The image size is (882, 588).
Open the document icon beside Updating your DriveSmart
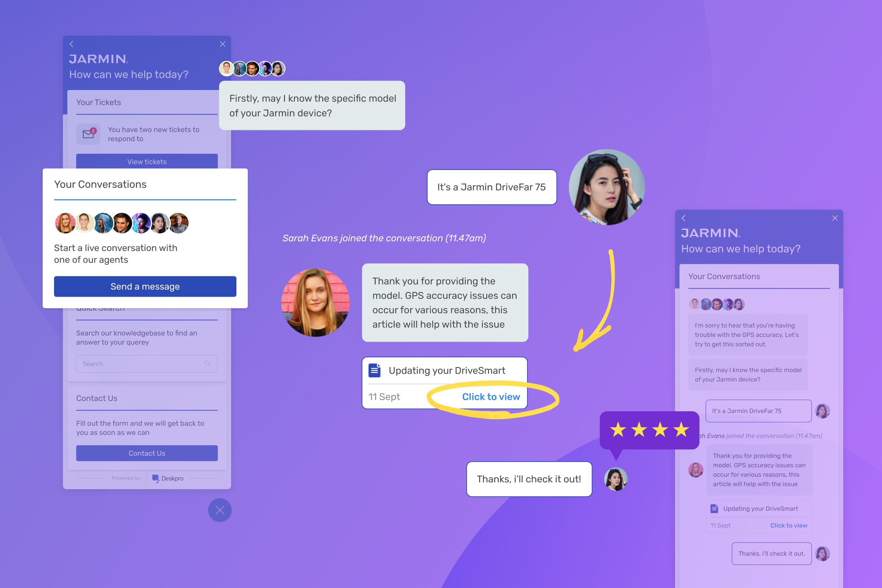click(374, 370)
